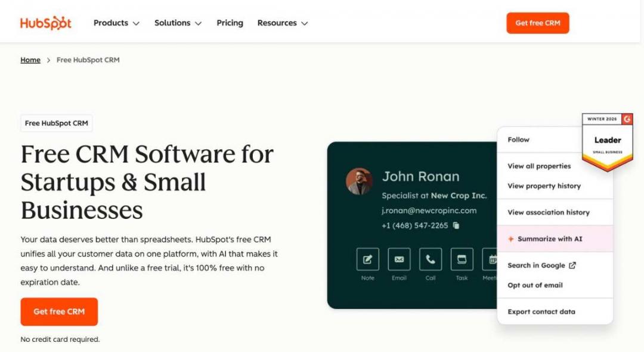Expand the Resources dropdown

click(283, 23)
